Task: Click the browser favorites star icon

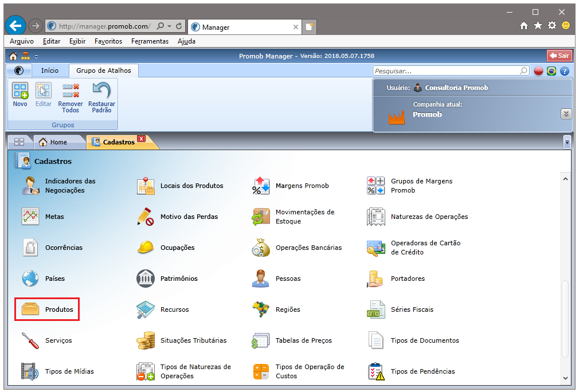Action: tap(538, 25)
